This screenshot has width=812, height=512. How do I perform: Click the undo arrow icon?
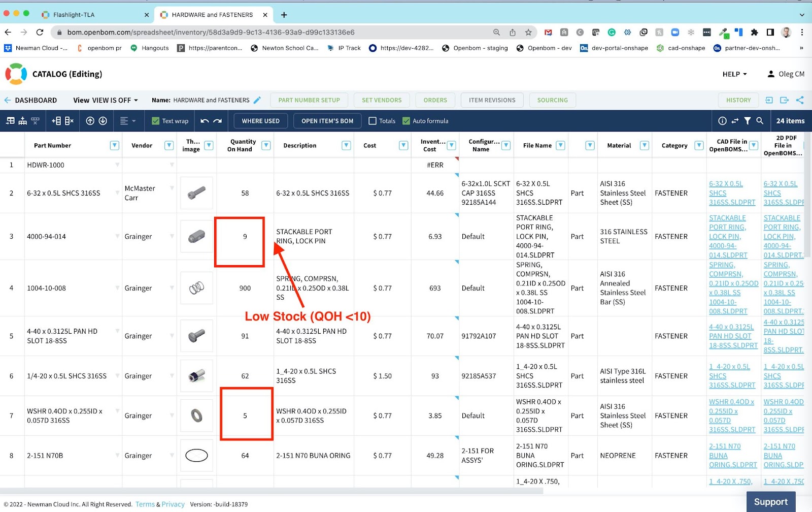[x=205, y=121]
